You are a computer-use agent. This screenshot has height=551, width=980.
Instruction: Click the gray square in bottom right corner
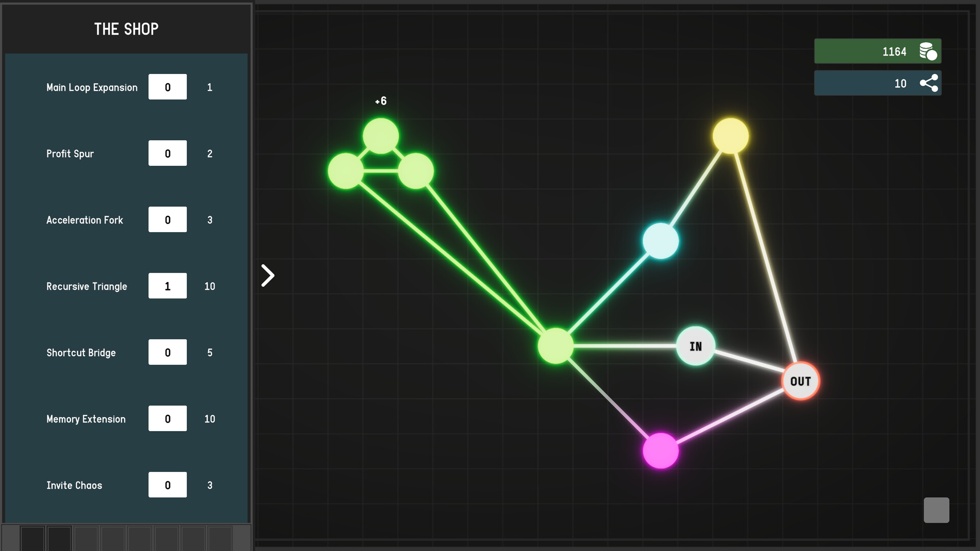937,510
